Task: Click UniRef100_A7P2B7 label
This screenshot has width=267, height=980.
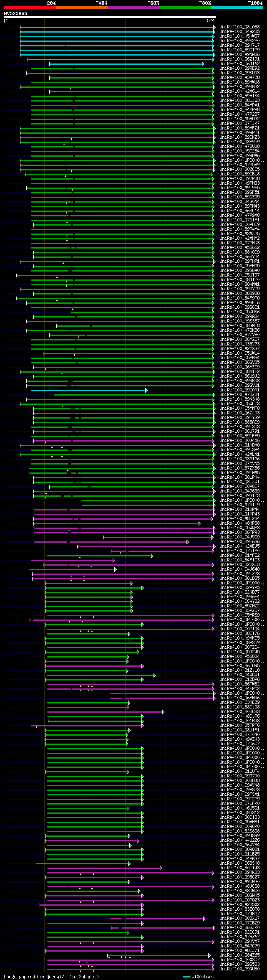Action: [239, 114]
